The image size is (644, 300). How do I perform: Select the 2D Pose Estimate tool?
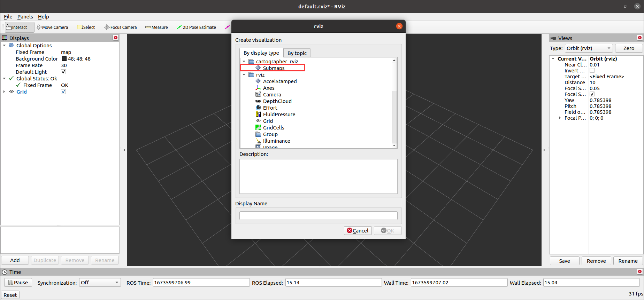pyautogui.click(x=196, y=27)
